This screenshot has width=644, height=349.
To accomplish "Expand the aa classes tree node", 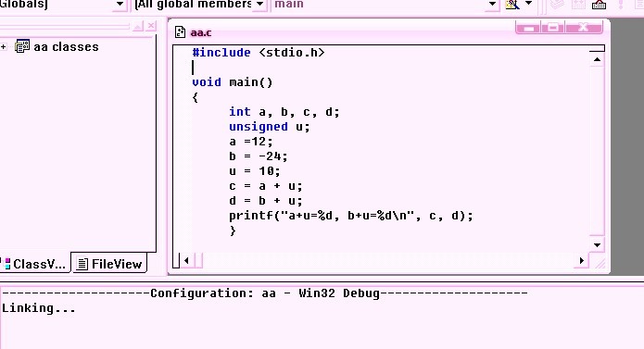I will [x=4, y=46].
